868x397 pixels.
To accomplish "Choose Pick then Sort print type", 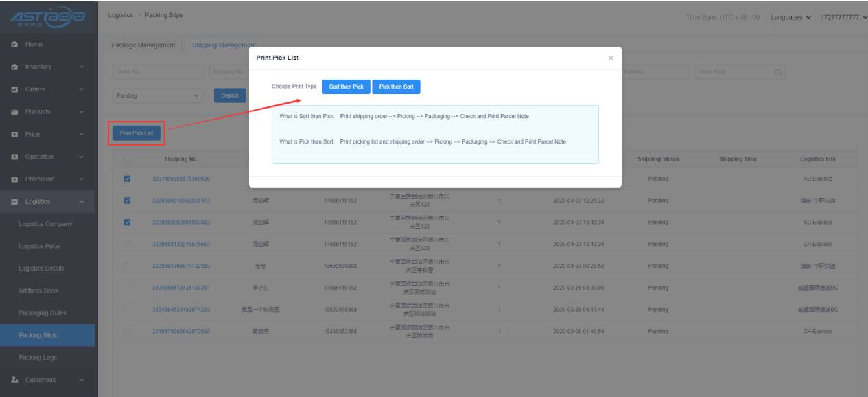I will pos(396,87).
